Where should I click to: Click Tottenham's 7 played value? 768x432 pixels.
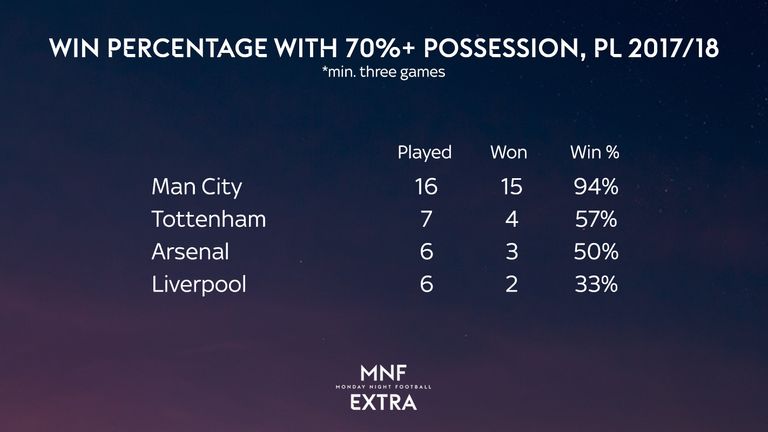426,219
